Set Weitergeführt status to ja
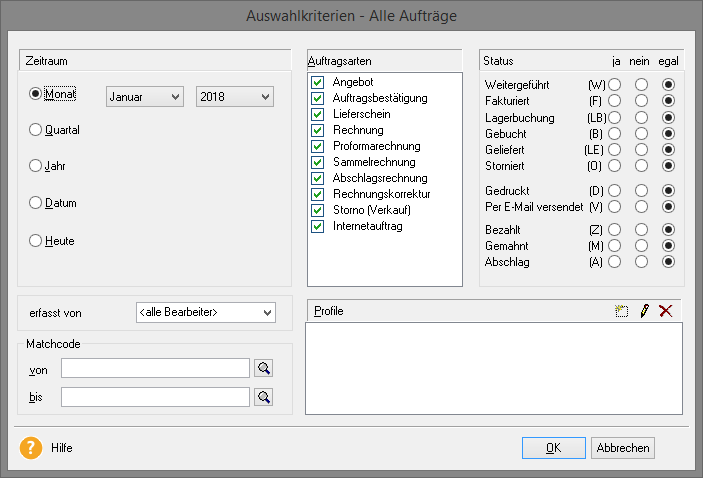The height and width of the screenshot is (478, 703). tap(615, 84)
